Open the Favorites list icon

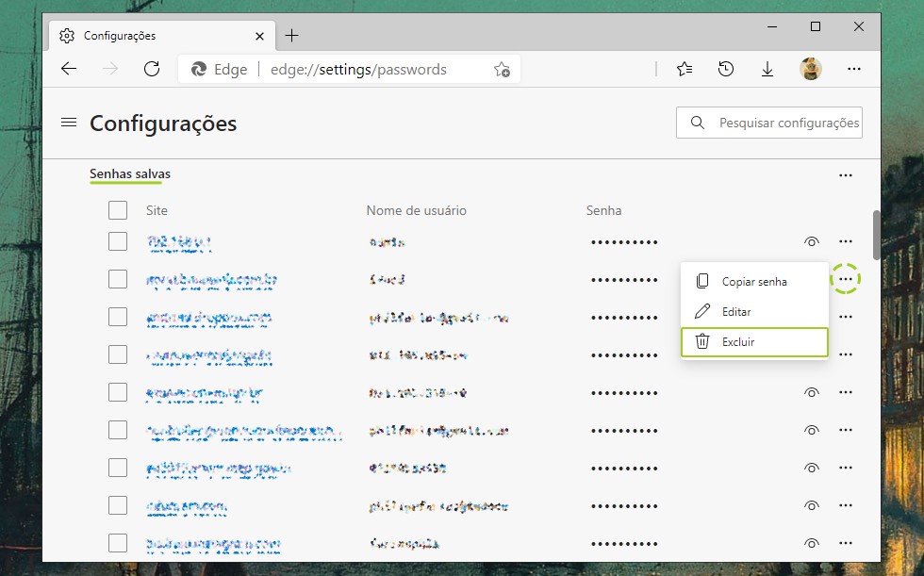pyautogui.click(x=685, y=69)
